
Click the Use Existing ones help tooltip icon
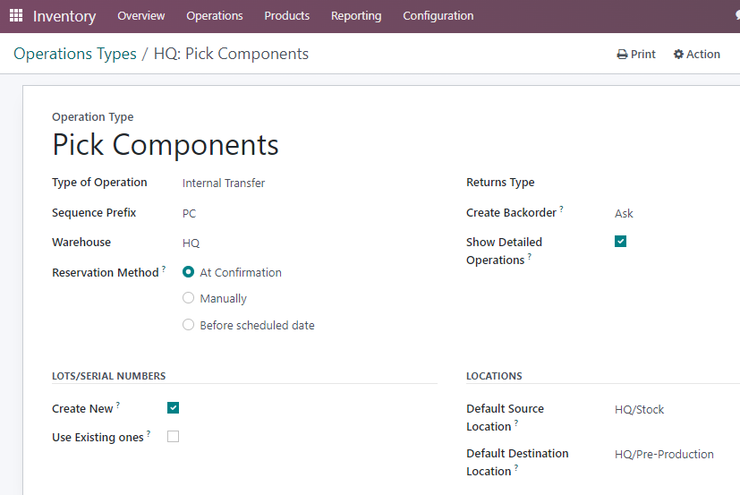148,433
